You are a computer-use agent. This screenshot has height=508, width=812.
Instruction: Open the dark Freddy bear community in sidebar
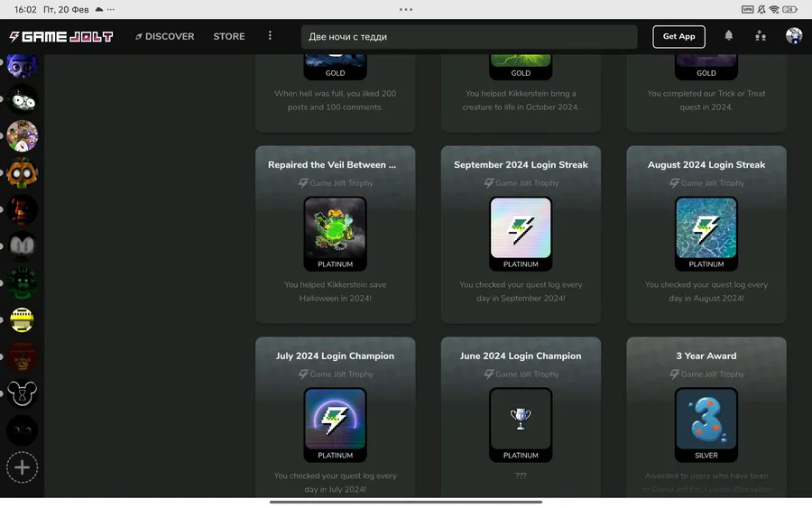tap(22, 356)
